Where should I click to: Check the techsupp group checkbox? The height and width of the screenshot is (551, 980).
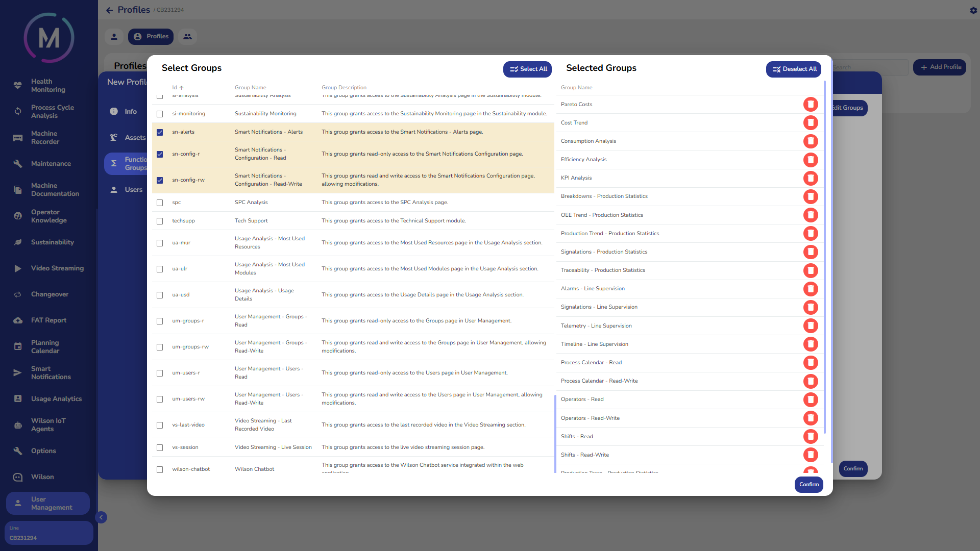click(160, 221)
